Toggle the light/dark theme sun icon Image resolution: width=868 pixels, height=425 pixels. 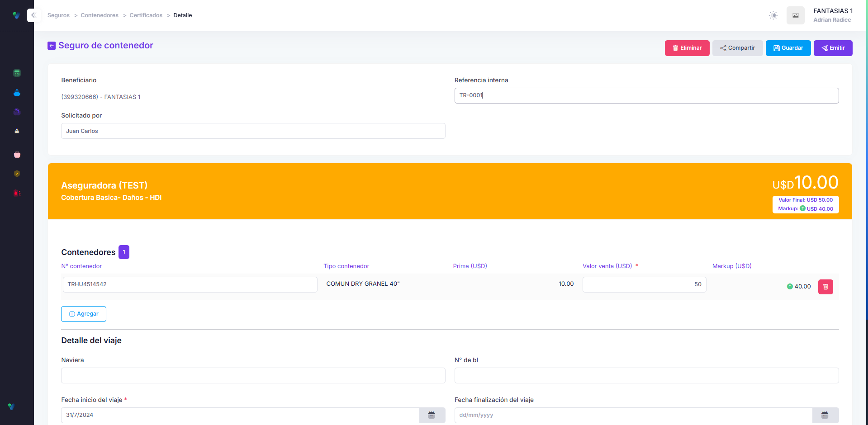(x=773, y=15)
